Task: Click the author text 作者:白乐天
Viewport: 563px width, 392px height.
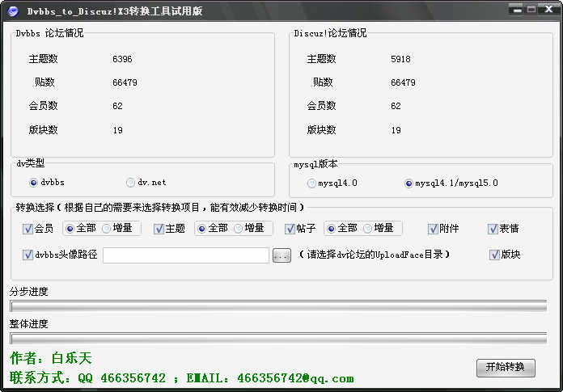Action: point(51,358)
